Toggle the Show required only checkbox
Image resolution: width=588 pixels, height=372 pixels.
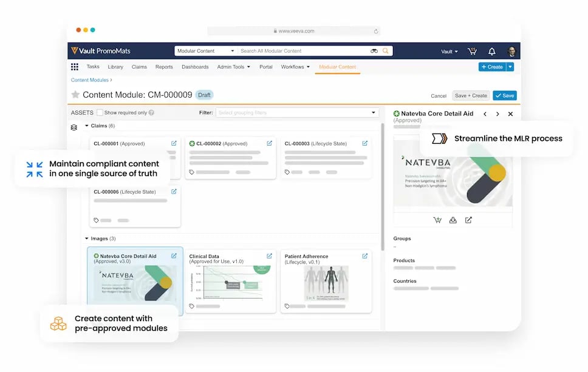(100, 113)
